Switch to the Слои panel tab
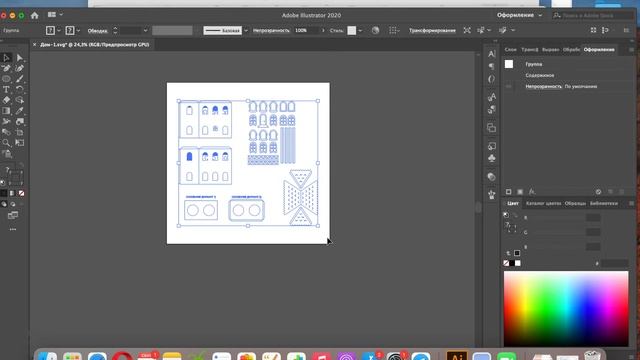This screenshot has width=640, height=360. click(x=511, y=50)
